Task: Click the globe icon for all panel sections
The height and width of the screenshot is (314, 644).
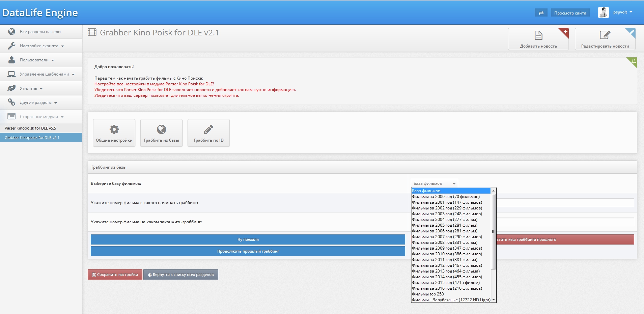Action: pyautogui.click(x=11, y=31)
